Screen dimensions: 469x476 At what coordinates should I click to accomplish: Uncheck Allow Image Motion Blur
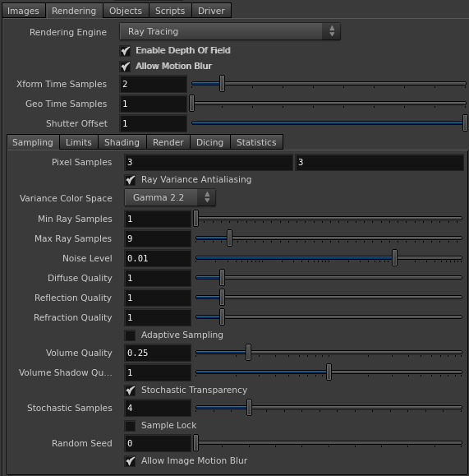click(130, 461)
